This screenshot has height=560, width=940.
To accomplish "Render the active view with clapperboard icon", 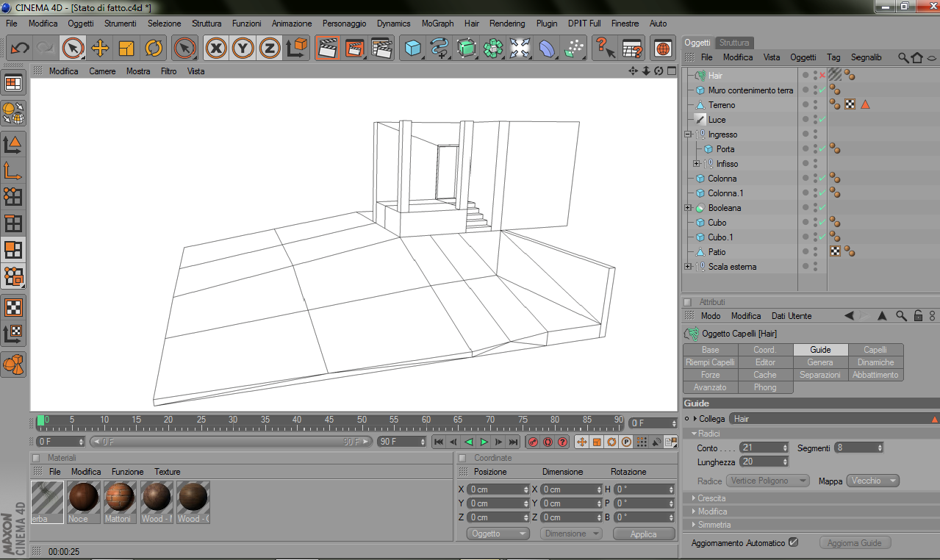I will (327, 49).
